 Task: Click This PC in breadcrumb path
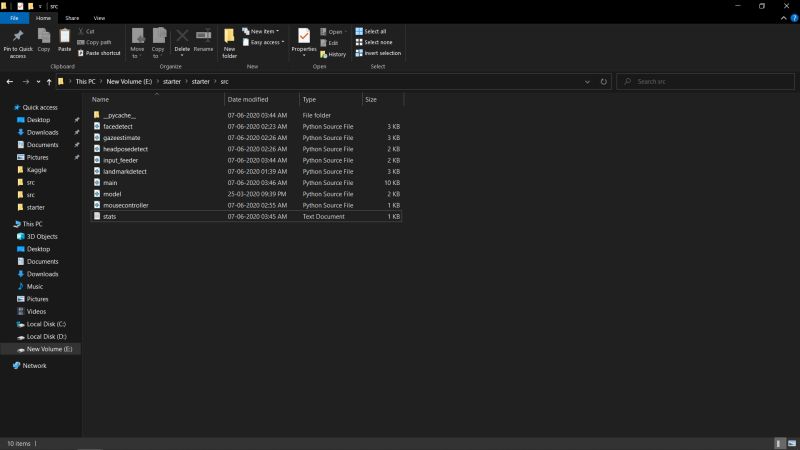click(x=85, y=82)
